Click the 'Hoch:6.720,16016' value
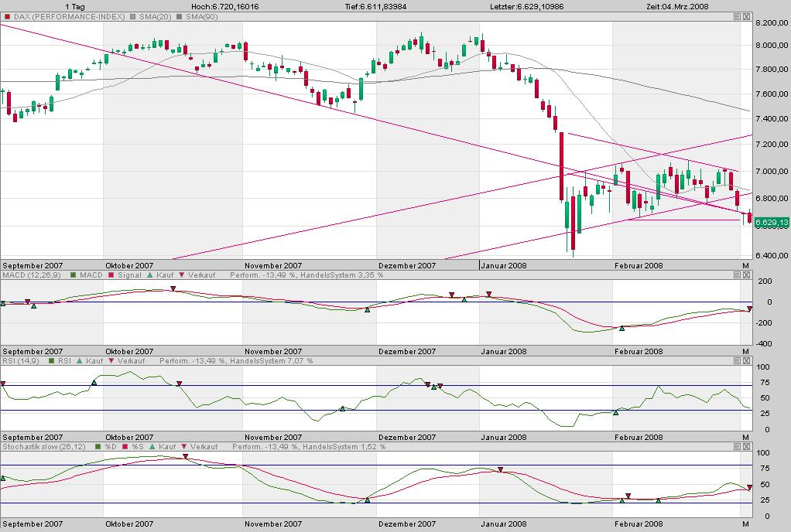The image size is (791, 532). point(225,6)
